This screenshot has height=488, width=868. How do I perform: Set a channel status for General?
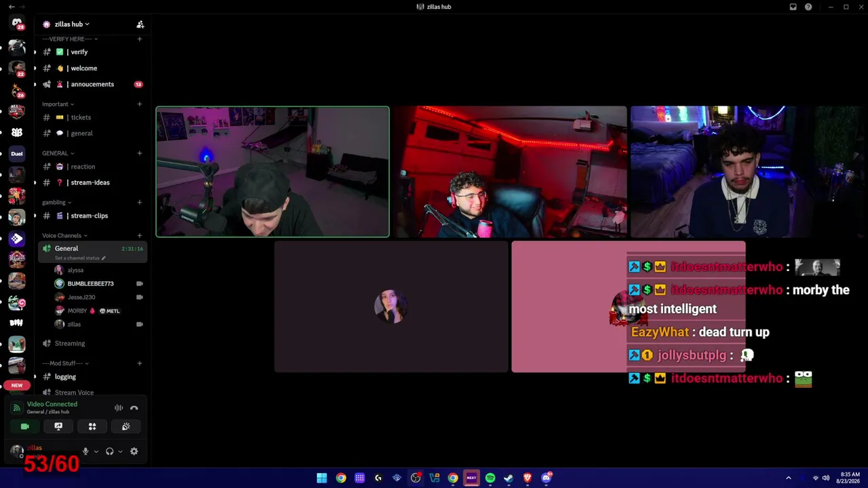(x=81, y=258)
